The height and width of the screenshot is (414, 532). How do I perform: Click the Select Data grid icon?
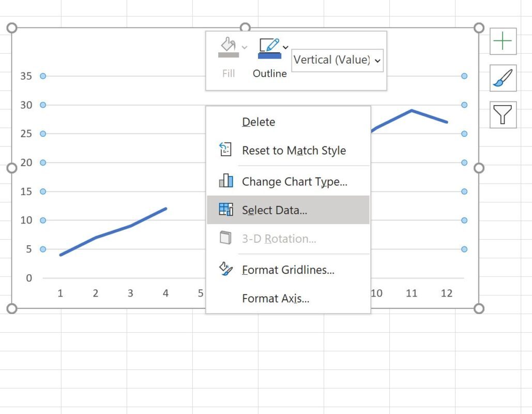[225, 210]
